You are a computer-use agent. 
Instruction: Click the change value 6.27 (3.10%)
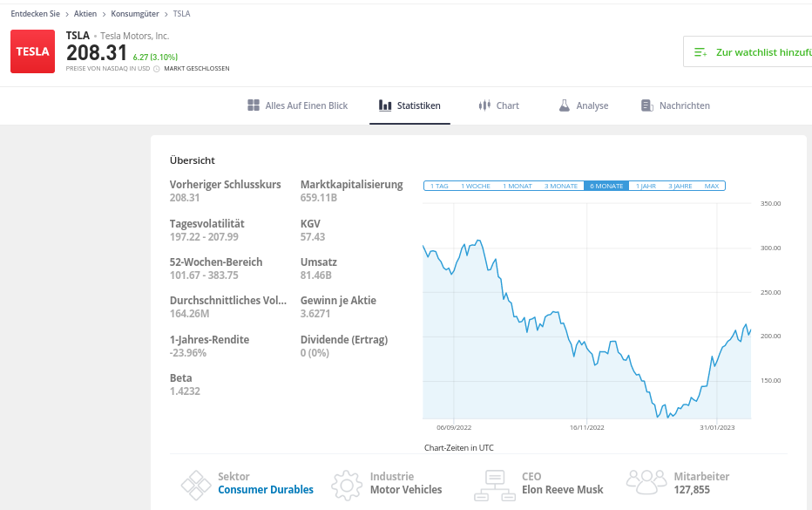click(155, 58)
